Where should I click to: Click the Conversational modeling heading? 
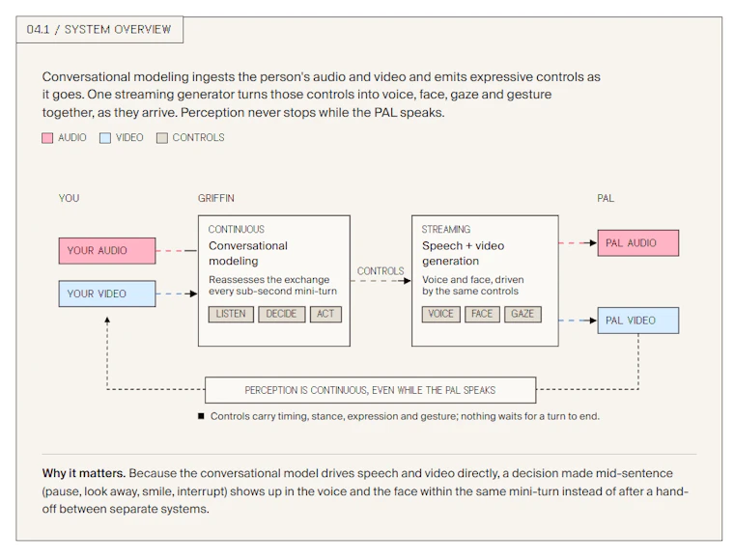[x=248, y=253]
